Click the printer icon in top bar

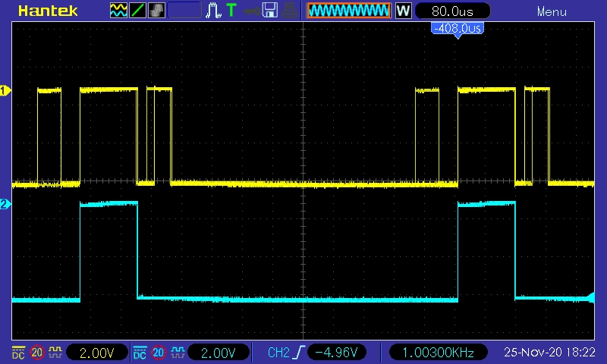288,11
